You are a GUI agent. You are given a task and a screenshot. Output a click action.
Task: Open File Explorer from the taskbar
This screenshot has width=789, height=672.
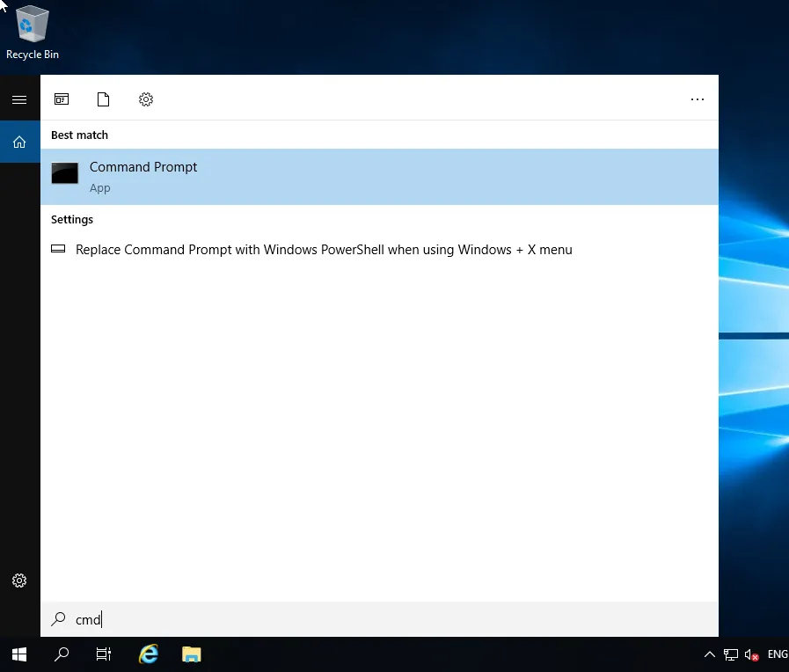191,654
